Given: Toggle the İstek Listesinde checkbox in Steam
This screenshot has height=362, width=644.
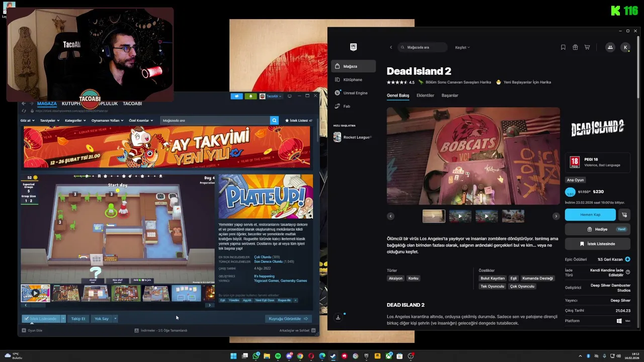Looking at the screenshot, I should pyautogui.click(x=26, y=319).
